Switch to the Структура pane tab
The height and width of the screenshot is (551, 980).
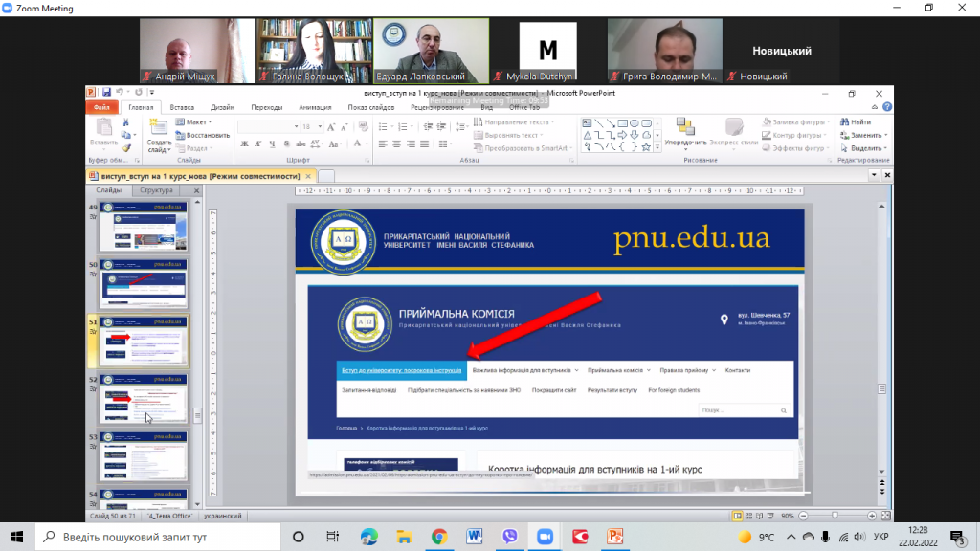coord(156,190)
